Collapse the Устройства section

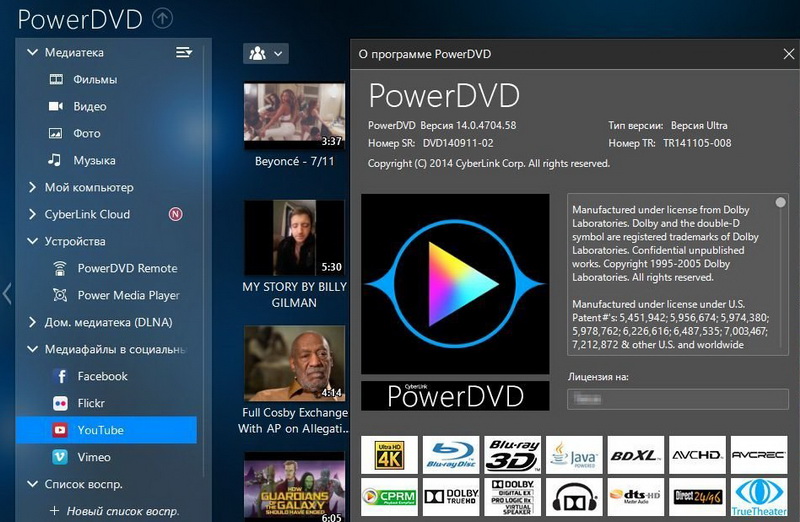(32, 241)
